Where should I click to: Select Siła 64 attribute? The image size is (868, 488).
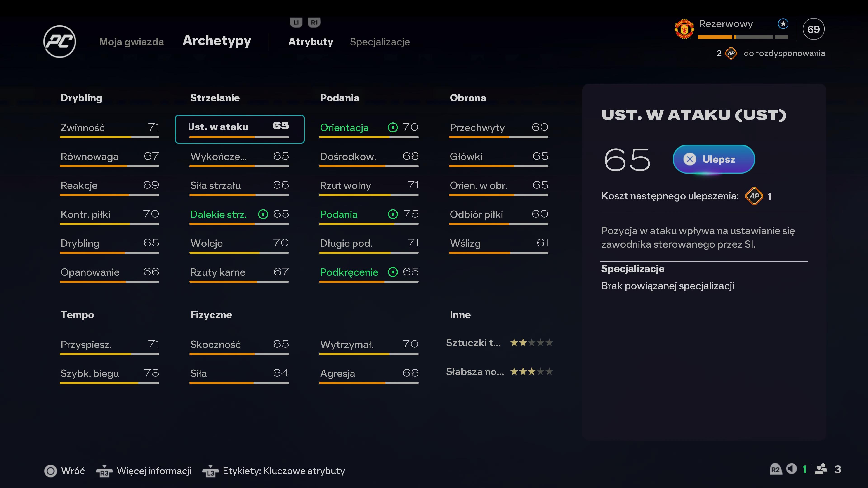[239, 375]
